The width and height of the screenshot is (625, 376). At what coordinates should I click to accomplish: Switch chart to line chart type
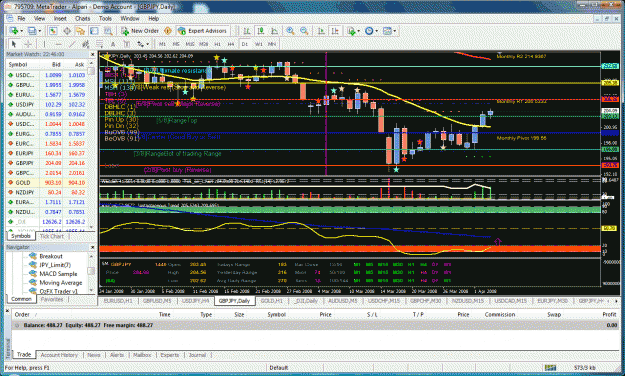275,31
